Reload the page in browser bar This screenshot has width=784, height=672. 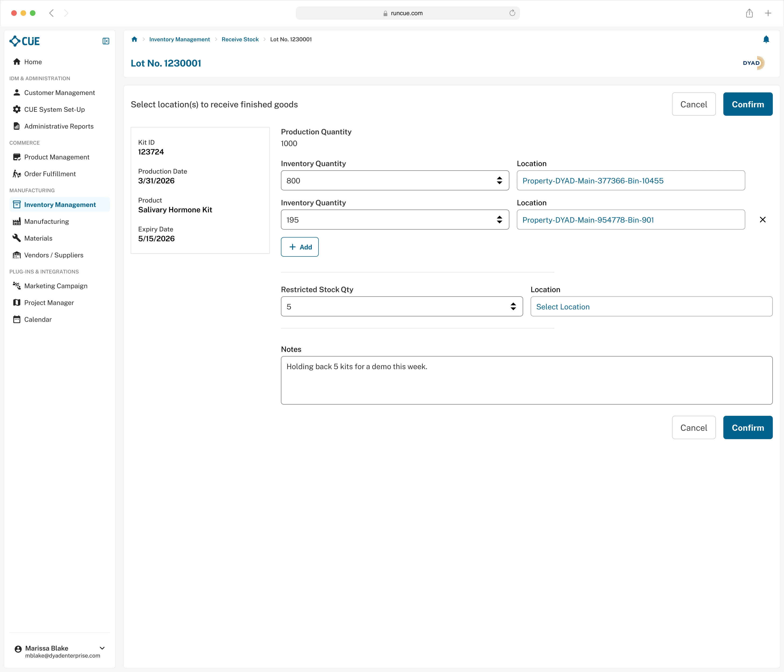coord(512,13)
